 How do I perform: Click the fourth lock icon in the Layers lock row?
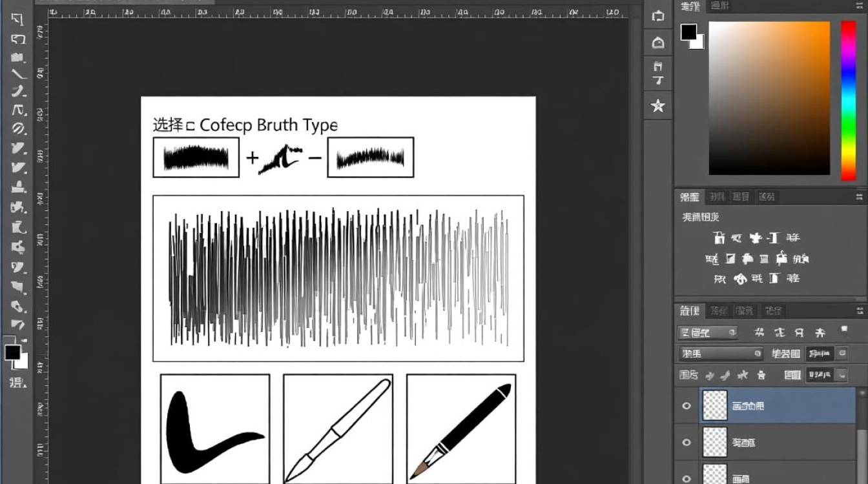coord(761,374)
